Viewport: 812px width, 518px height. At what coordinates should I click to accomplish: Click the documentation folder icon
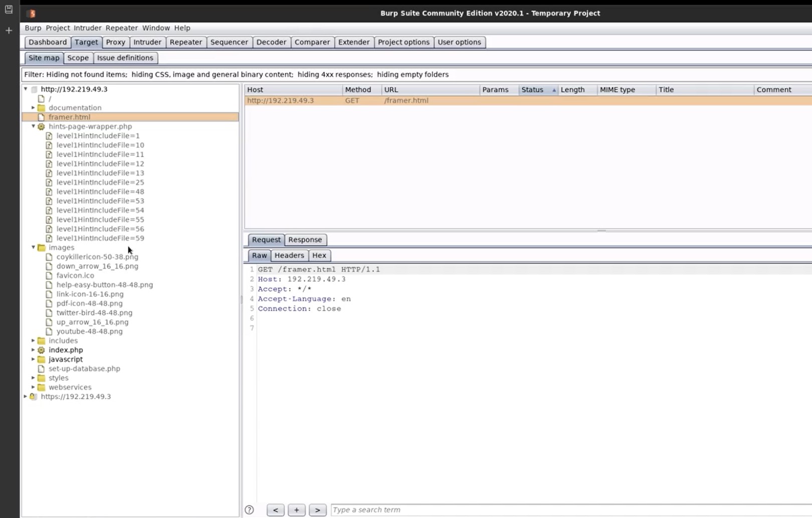click(x=42, y=108)
